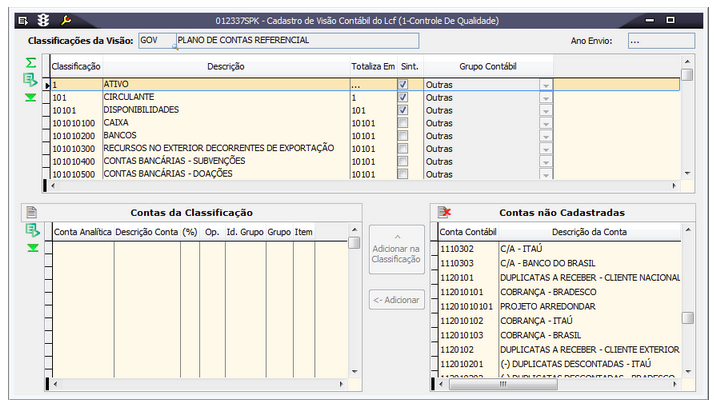Click the <- Adicionar button

(395, 300)
